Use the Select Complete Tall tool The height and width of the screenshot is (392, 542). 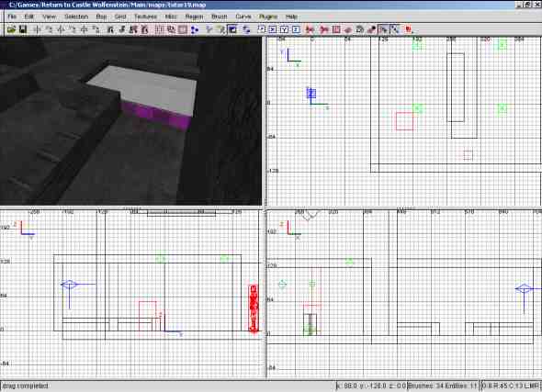(110, 29)
